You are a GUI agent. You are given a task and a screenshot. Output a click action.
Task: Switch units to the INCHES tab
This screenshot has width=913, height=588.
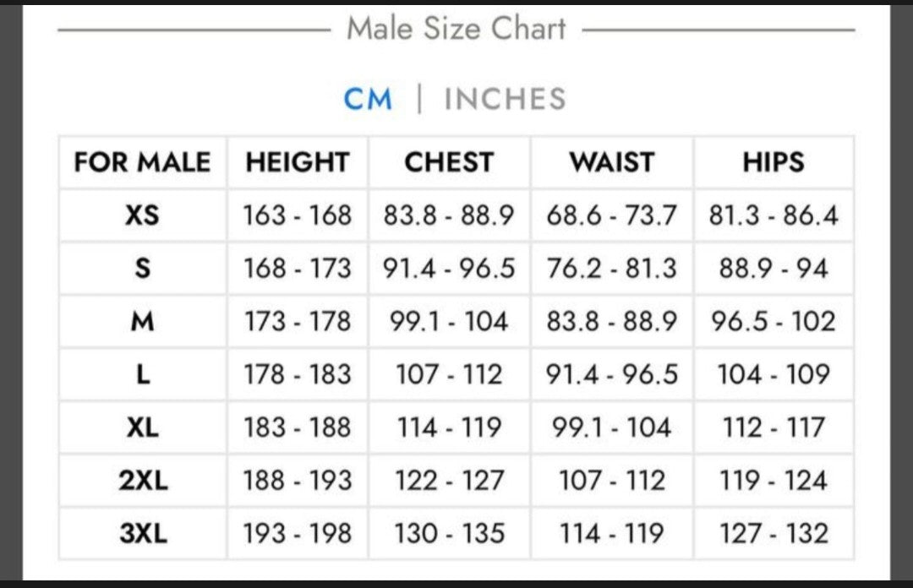pyautogui.click(x=505, y=99)
